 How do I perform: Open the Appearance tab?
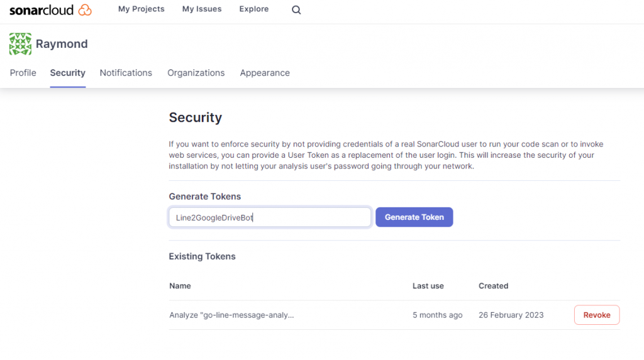tap(265, 73)
